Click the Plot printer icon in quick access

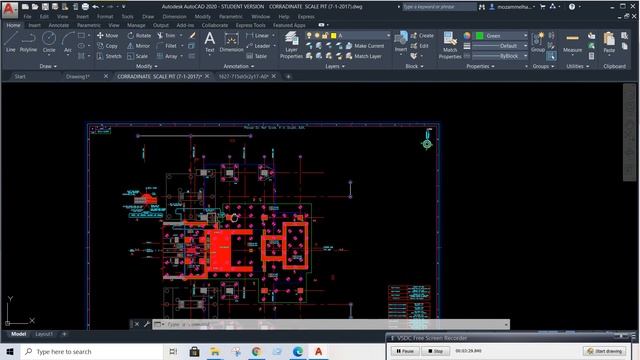85,7
